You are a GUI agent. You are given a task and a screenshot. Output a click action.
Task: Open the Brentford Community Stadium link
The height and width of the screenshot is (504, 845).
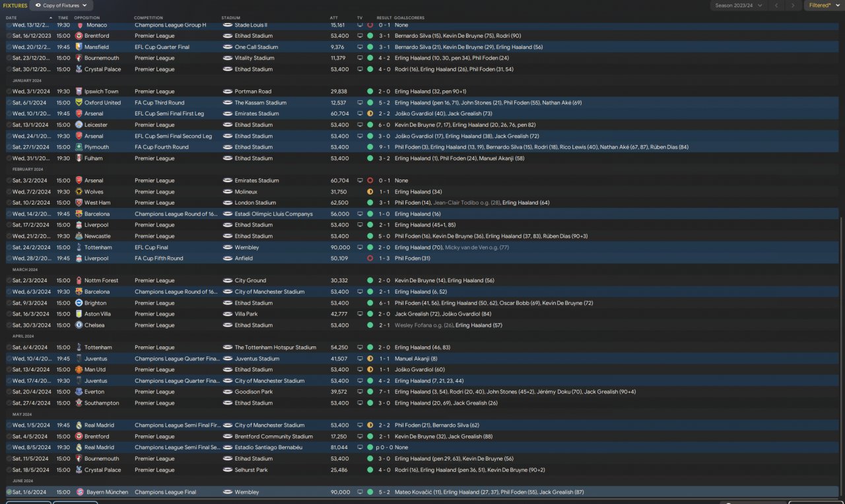[274, 436]
